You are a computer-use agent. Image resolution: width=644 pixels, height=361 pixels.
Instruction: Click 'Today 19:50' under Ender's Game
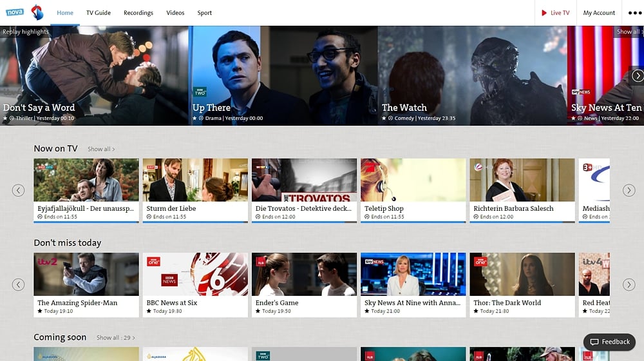276,311
